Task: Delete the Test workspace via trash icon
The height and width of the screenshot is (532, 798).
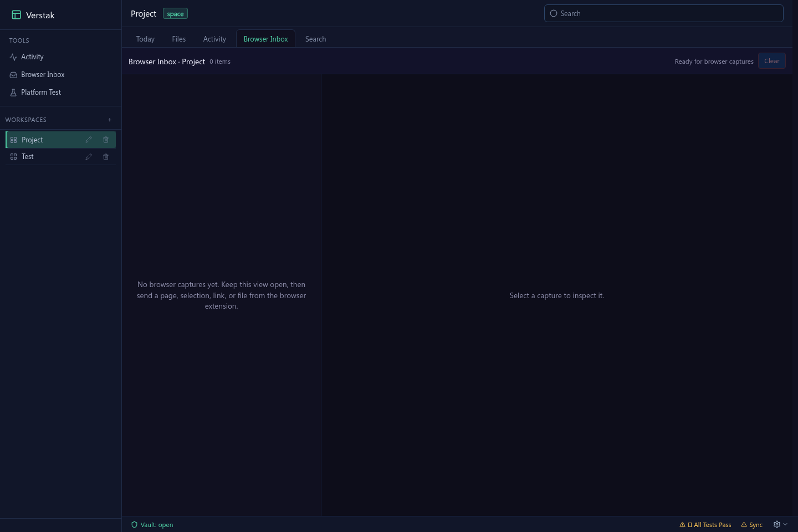Action: pos(106,157)
